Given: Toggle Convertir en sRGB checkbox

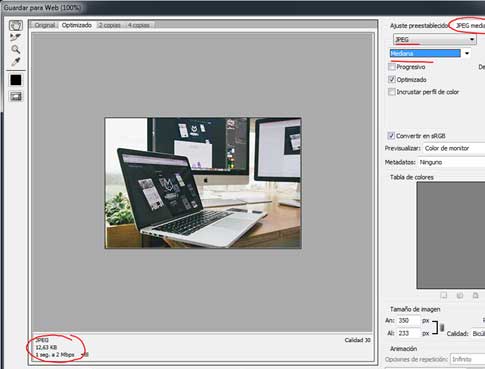Looking at the screenshot, I should (391, 136).
